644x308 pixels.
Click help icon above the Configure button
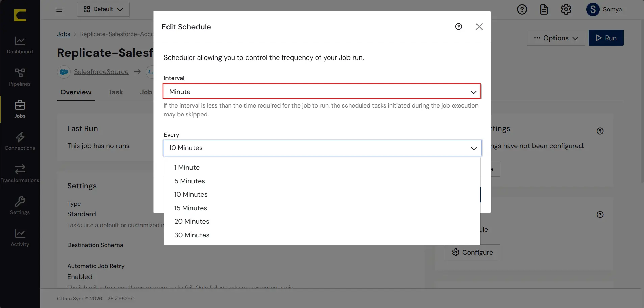point(600,215)
